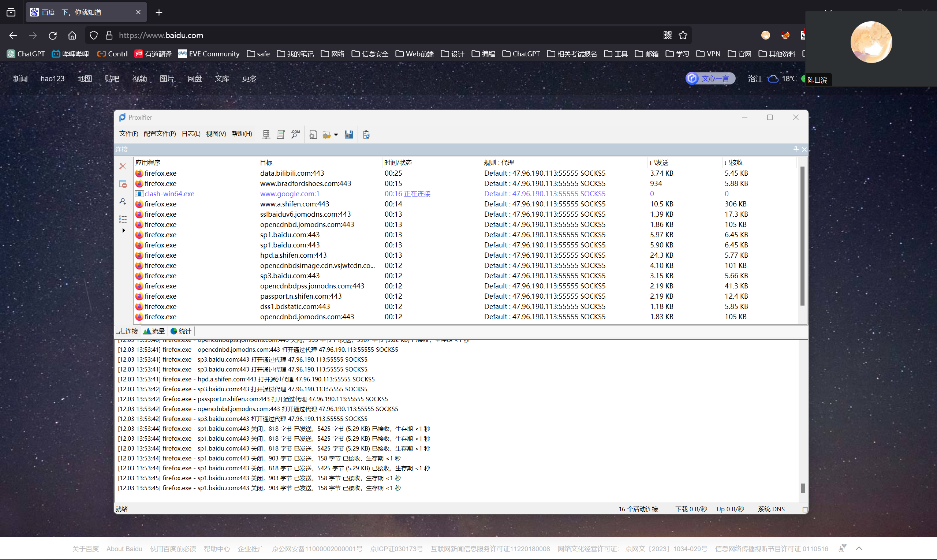The image size is (937, 560).
Task: Close the 连接 panel with its X
Action: [804, 149]
